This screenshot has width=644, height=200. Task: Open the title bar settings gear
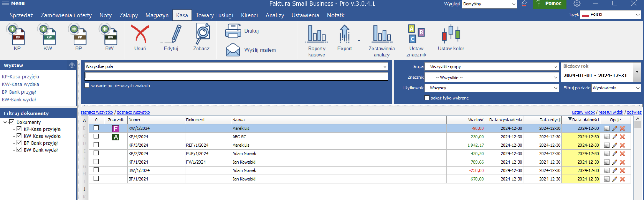(x=577, y=4)
